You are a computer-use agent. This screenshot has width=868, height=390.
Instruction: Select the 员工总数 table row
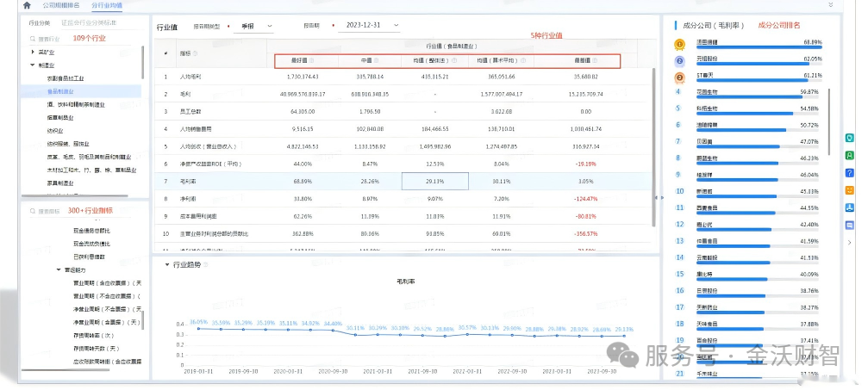[x=404, y=112]
